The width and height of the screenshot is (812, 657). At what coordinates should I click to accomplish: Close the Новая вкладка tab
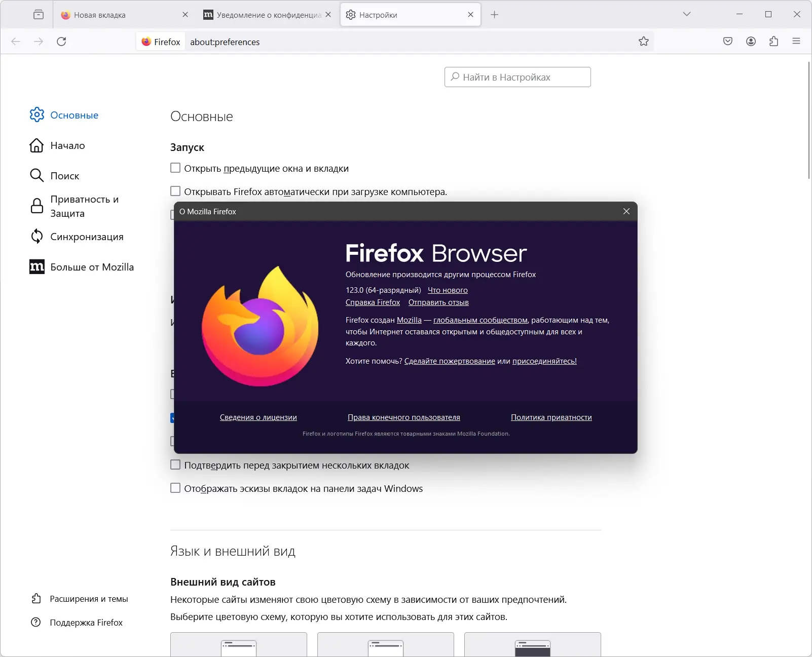coord(185,15)
